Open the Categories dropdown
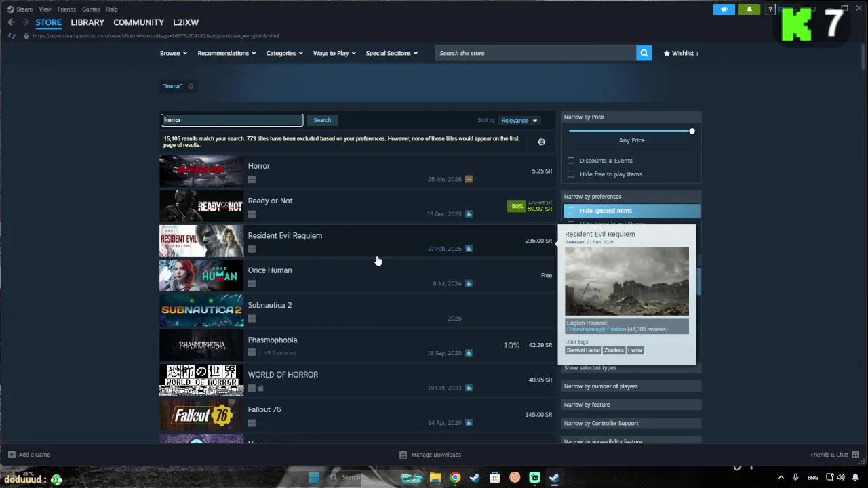The width and height of the screenshot is (868, 488). point(284,53)
